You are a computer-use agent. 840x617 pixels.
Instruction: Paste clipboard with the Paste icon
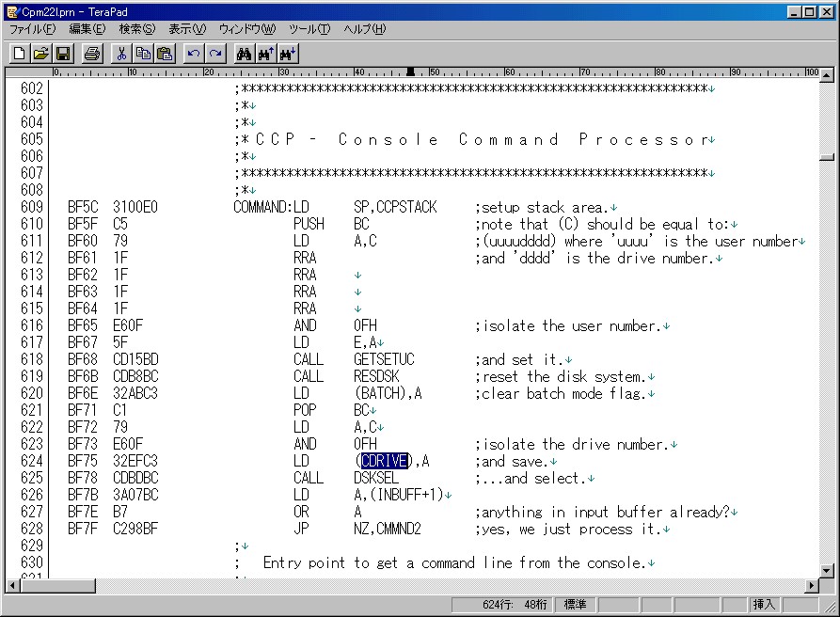pyautogui.click(x=165, y=54)
